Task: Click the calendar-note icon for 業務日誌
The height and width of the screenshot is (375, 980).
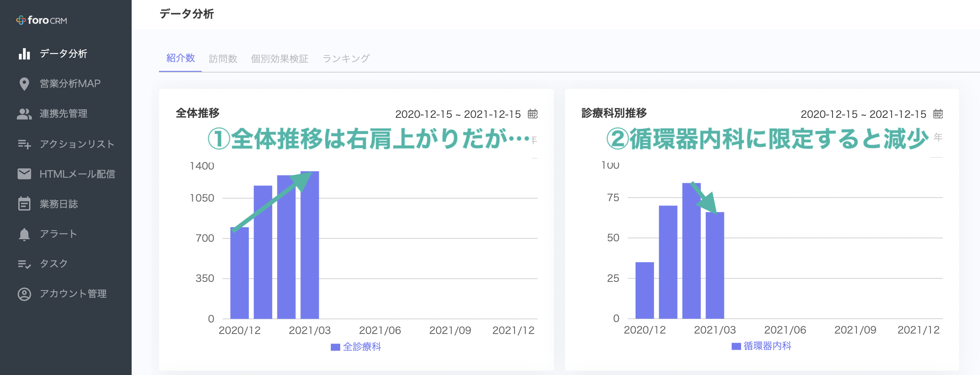Action: pyautogui.click(x=24, y=204)
